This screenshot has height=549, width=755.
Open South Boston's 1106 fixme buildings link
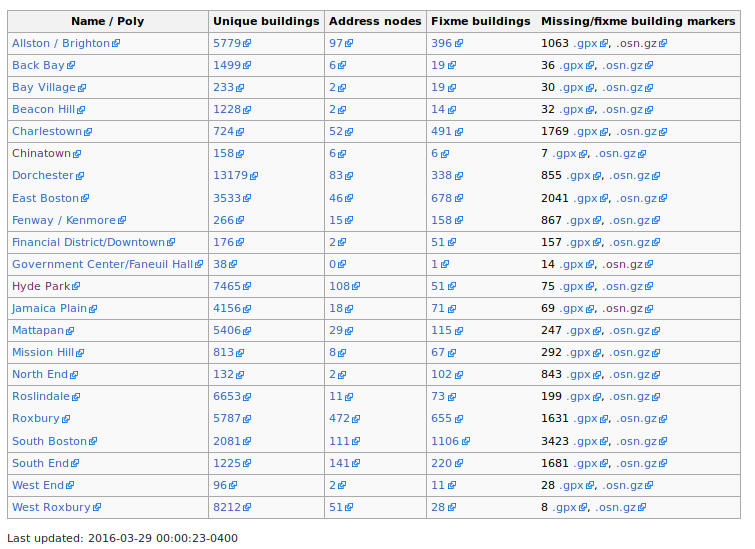click(449, 441)
